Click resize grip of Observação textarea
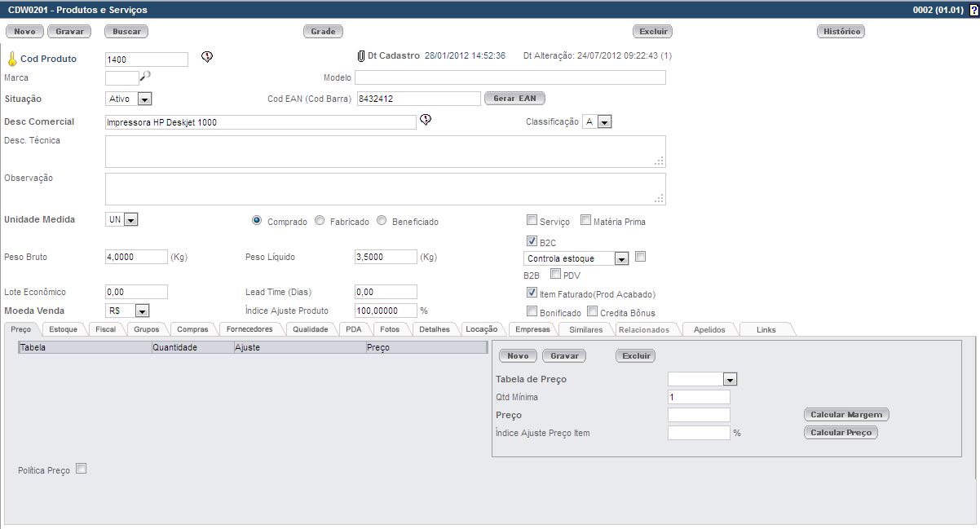This screenshot has width=980, height=529. 660,199
